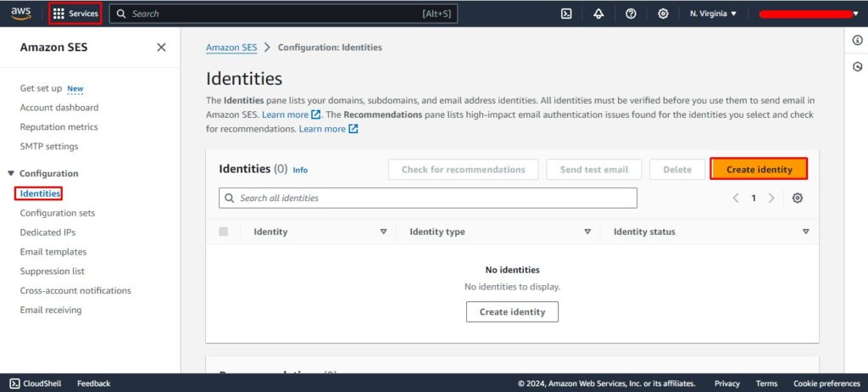Focus the top AWS search bar
Image resolution: width=868 pixels, height=392 pixels.
(283, 14)
